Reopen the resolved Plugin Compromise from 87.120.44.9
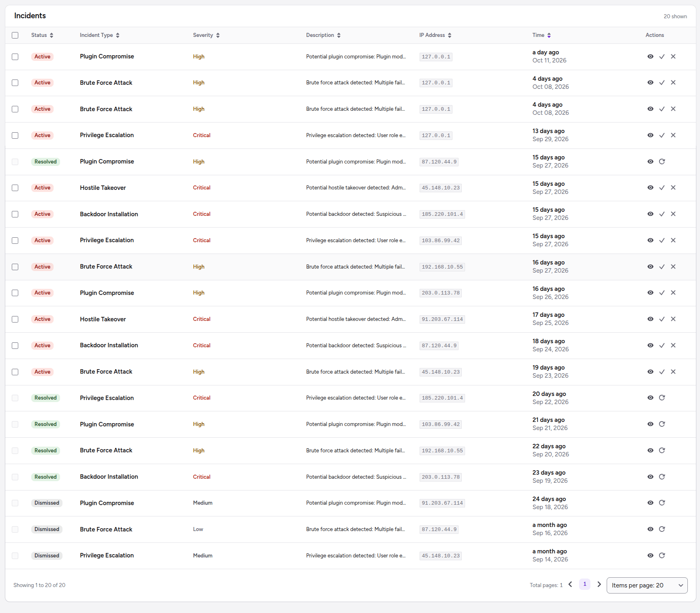The height and width of the screenshot is (613, 700). (662, 161)
